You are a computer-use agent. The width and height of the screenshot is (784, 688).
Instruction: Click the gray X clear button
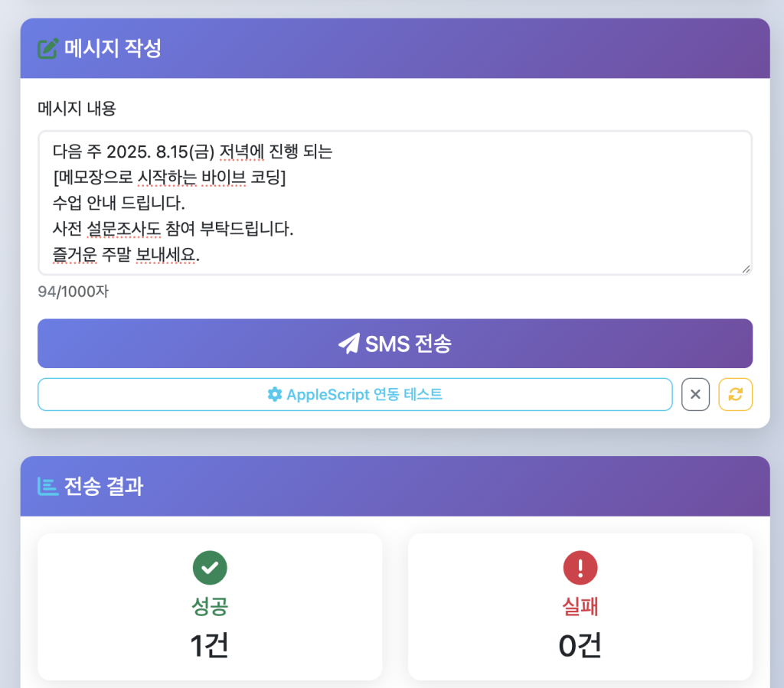pos(695,394)
